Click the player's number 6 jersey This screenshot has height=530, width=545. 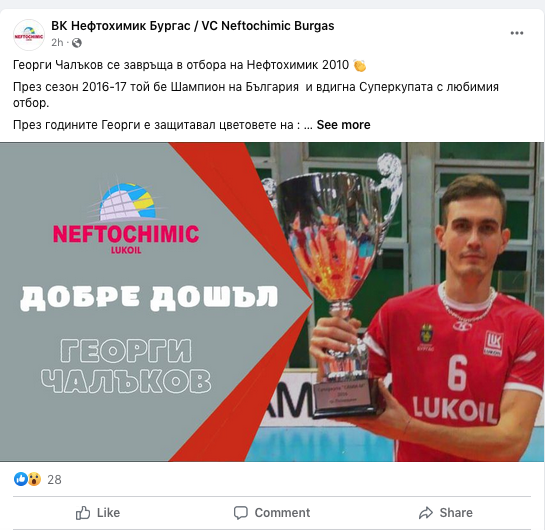(457, 373)
